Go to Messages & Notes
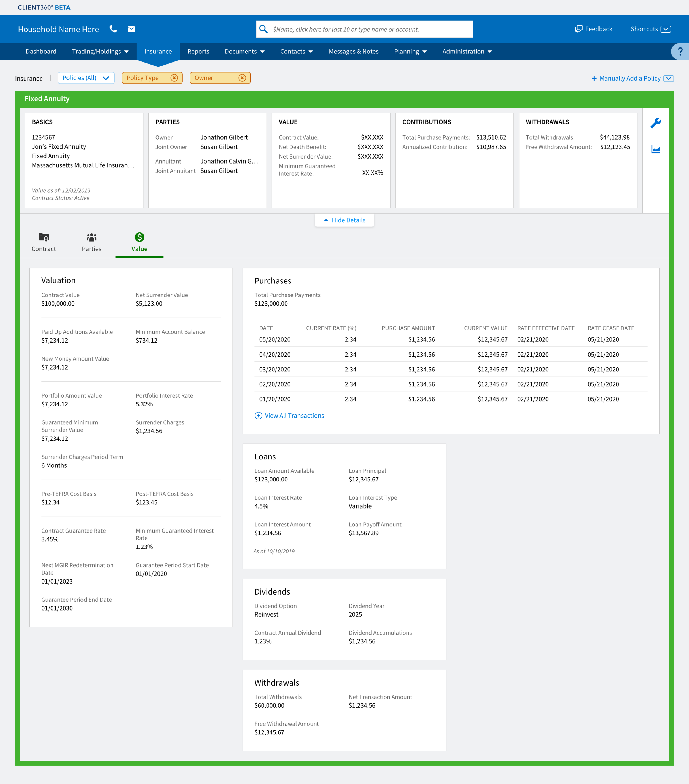The image size is (689, 784). point(354,51)
